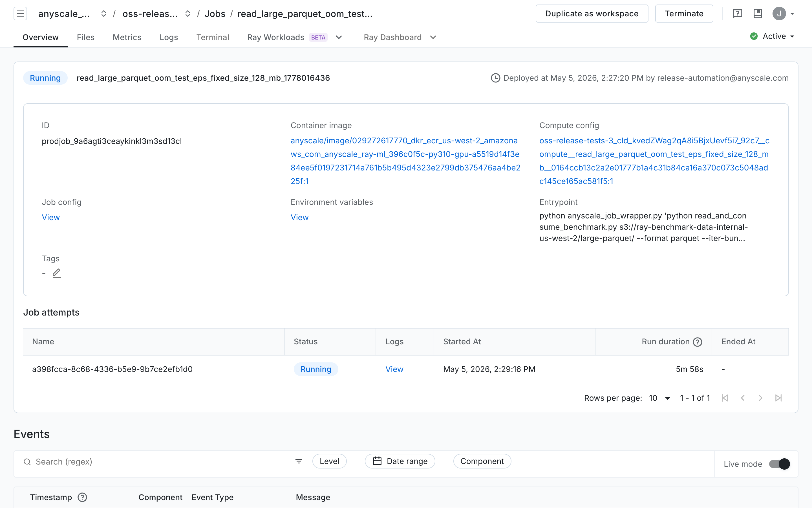This screenshot has width=812, height=508.
Task: Click the Ended At column header
Action: coord(738,342)
